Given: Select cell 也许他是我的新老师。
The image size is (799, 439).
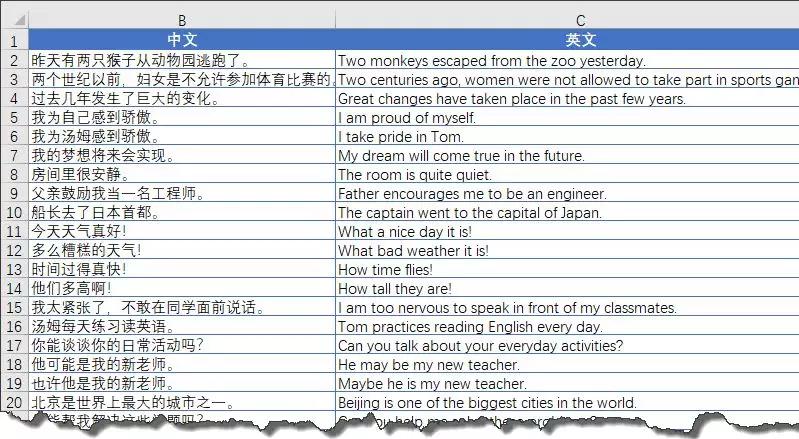Looking at the screenshot, I should (182, 383).
